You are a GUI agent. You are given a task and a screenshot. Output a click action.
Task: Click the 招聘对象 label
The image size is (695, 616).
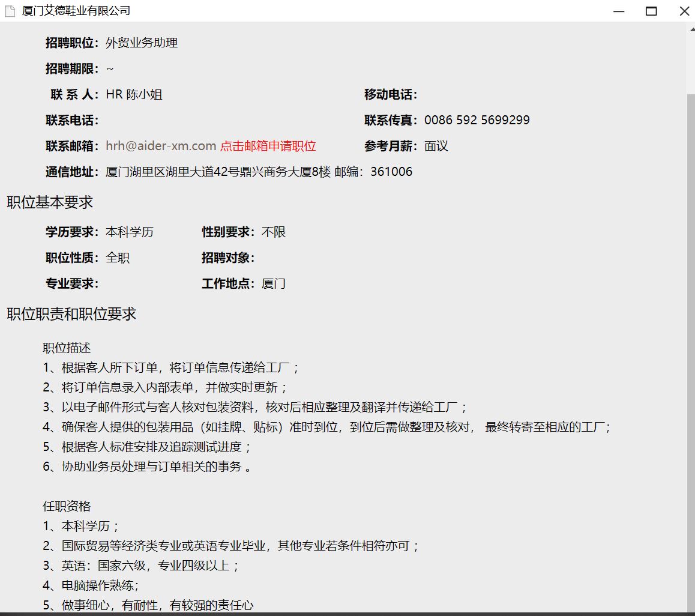[228, 258]
